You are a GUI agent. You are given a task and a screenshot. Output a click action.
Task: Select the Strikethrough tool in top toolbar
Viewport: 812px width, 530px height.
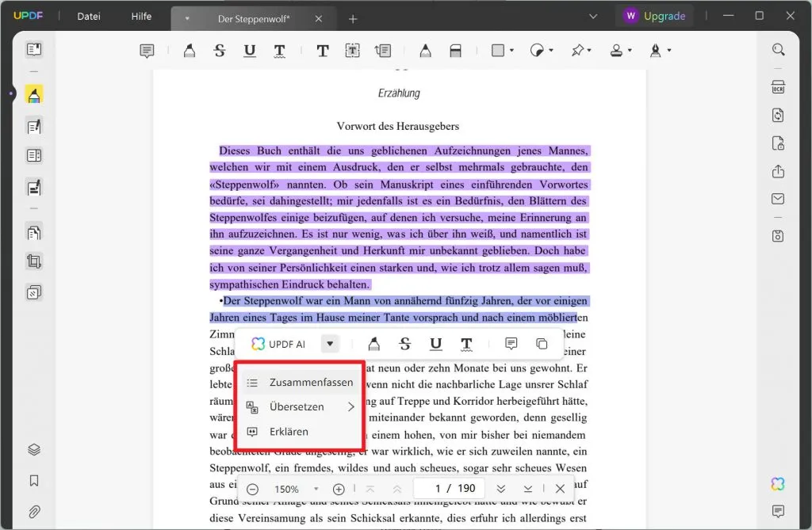point(220,51)
